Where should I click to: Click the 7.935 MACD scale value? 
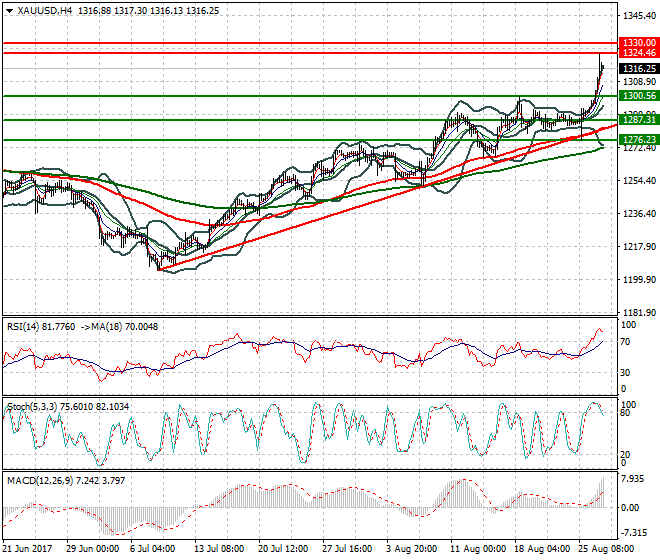point(633,480)
